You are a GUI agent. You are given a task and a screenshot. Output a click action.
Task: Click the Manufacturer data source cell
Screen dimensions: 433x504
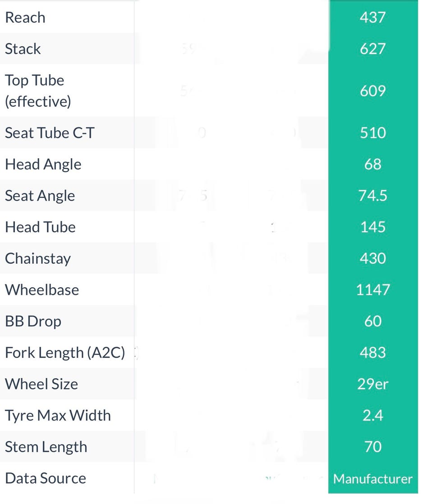pos(373,479)
